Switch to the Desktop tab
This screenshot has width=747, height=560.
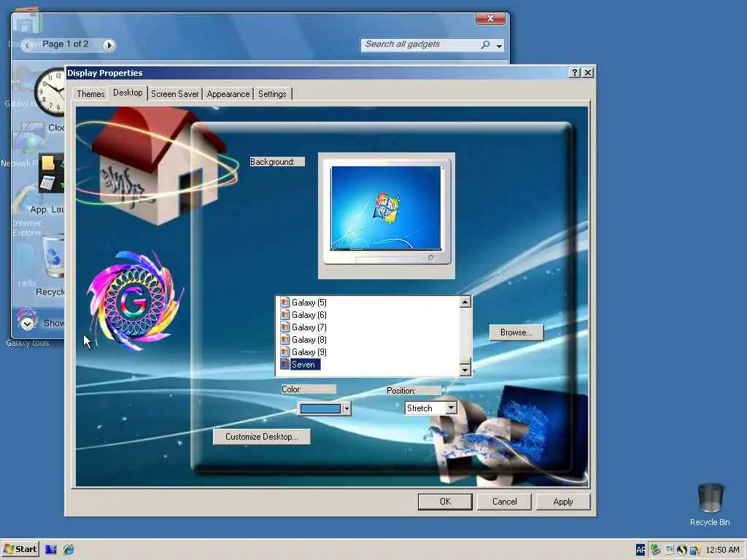[128, 93]
